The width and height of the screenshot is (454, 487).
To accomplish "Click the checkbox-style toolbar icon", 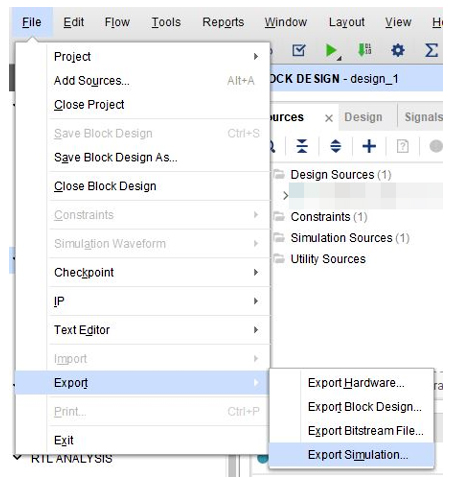I will (298, 51).
